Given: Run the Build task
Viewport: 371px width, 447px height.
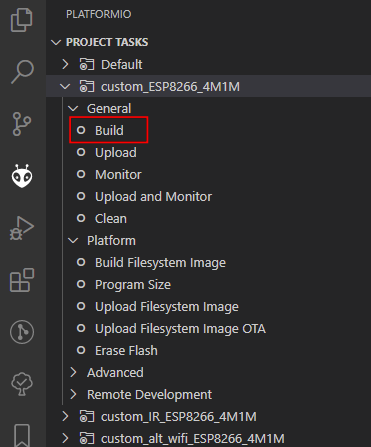Looking at the screenshot, I should [109, 130].
